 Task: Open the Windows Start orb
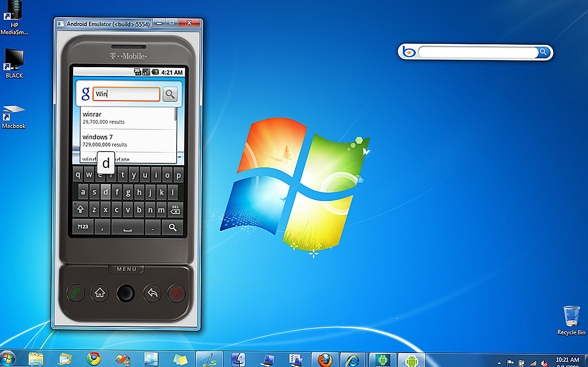(7, 359)
